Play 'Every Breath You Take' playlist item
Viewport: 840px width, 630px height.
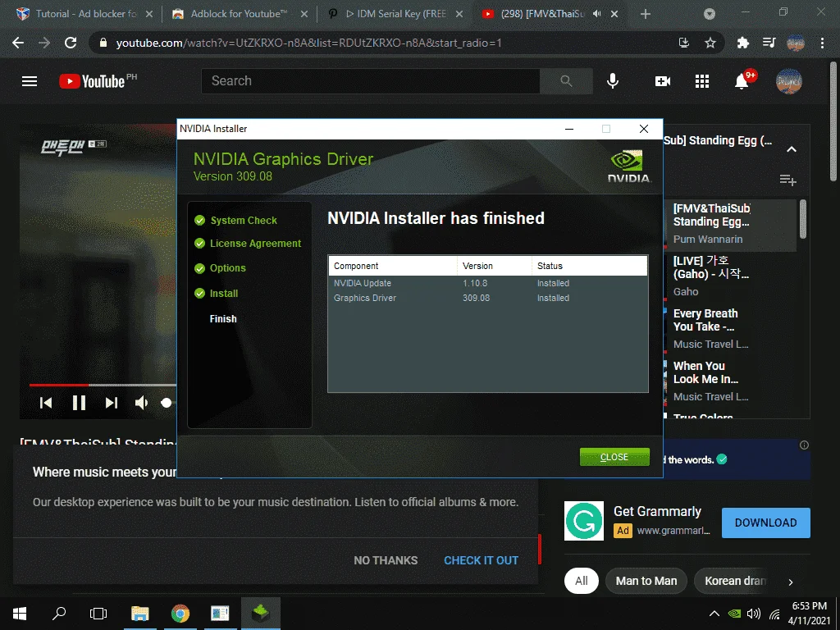coord(731,328)
